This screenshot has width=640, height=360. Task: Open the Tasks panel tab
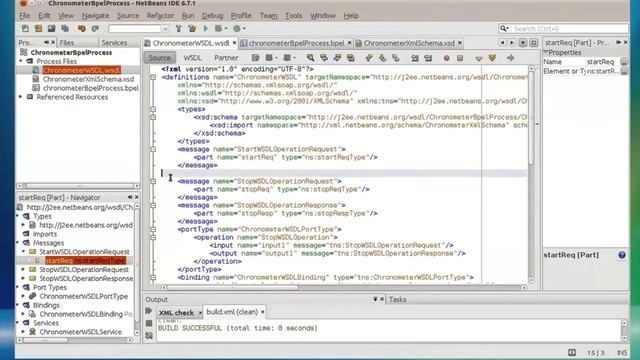coord(397,299)
